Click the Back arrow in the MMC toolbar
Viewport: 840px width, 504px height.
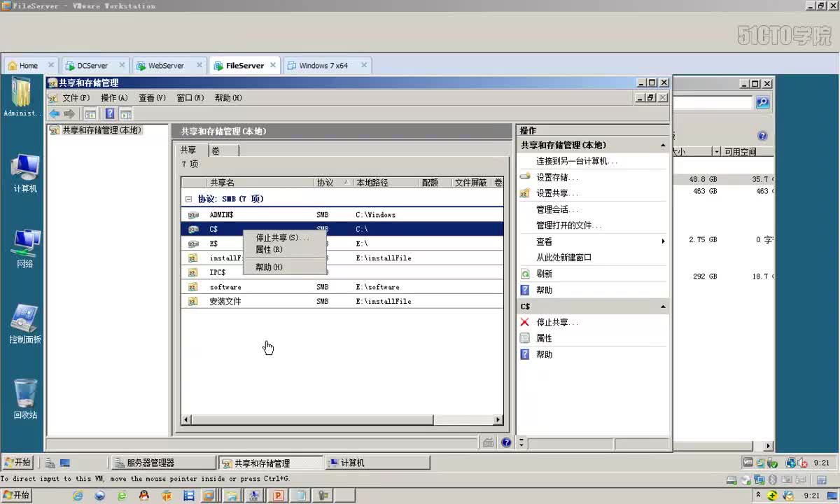coord(54,114)
